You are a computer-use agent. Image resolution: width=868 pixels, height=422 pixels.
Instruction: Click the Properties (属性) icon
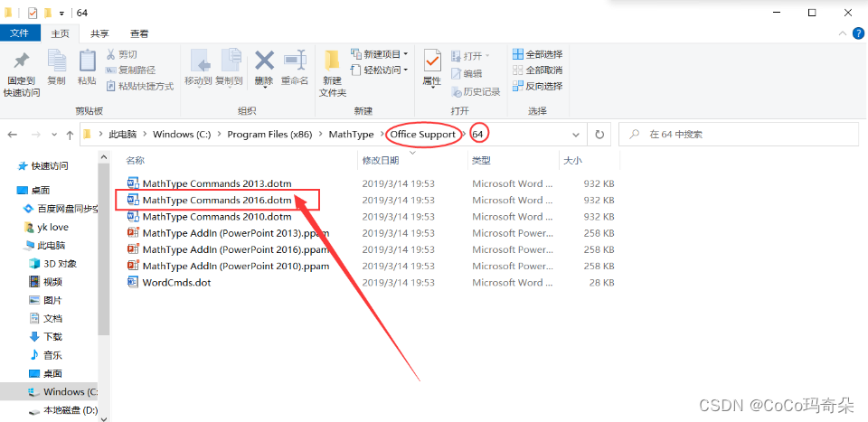click(432, 61)
